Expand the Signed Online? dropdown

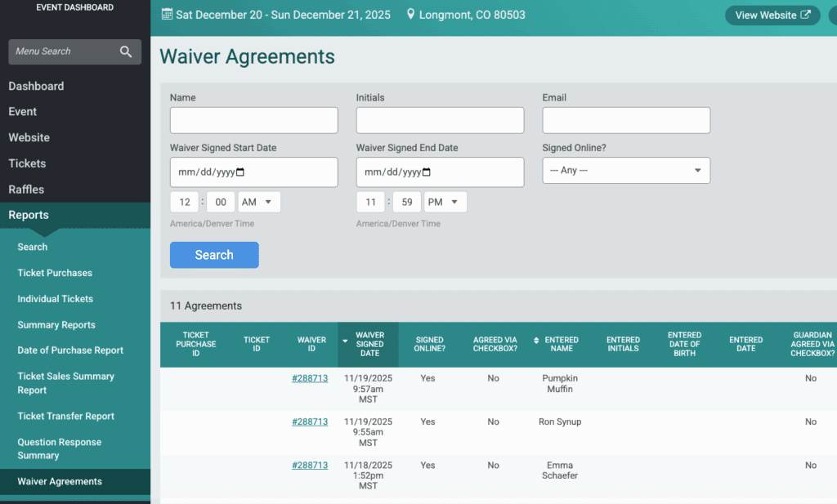pyautogui.click(x=626, y=171)
